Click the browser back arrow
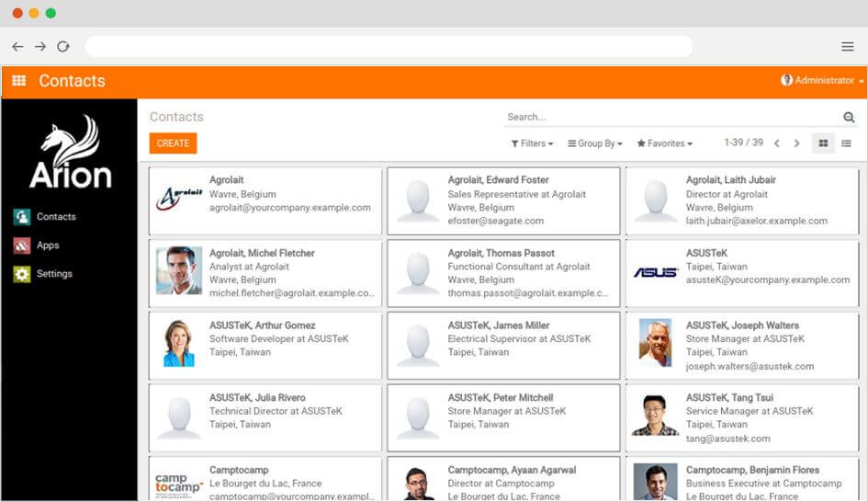868x502 pixels. (x=17, y=47)
